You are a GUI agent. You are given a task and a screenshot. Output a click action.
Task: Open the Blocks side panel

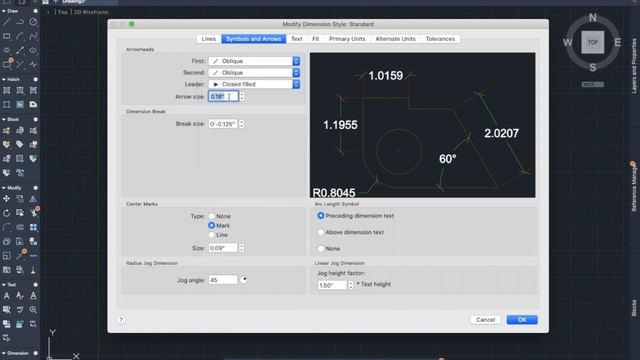tap(634, 308)
